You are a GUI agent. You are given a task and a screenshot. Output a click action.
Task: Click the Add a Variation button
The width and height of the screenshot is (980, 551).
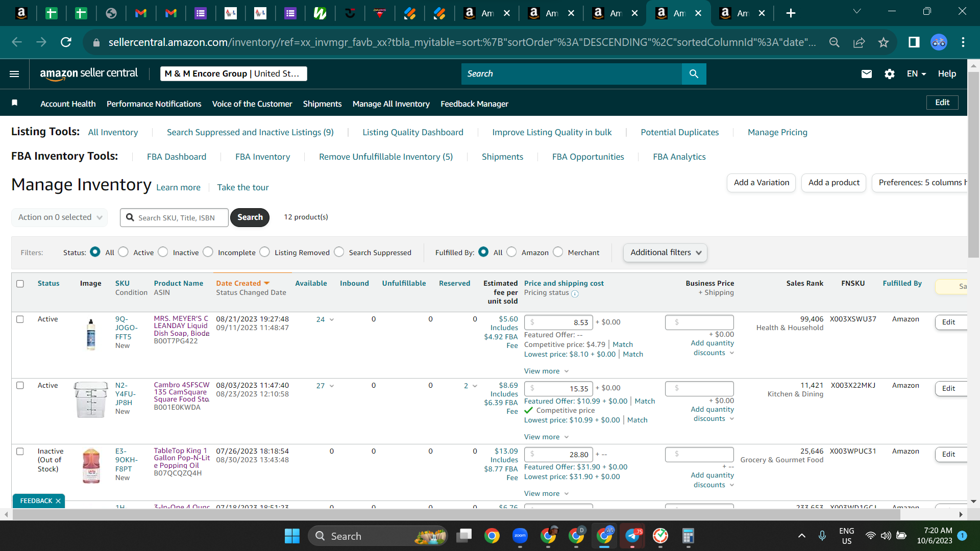click(x=761, y=183)
